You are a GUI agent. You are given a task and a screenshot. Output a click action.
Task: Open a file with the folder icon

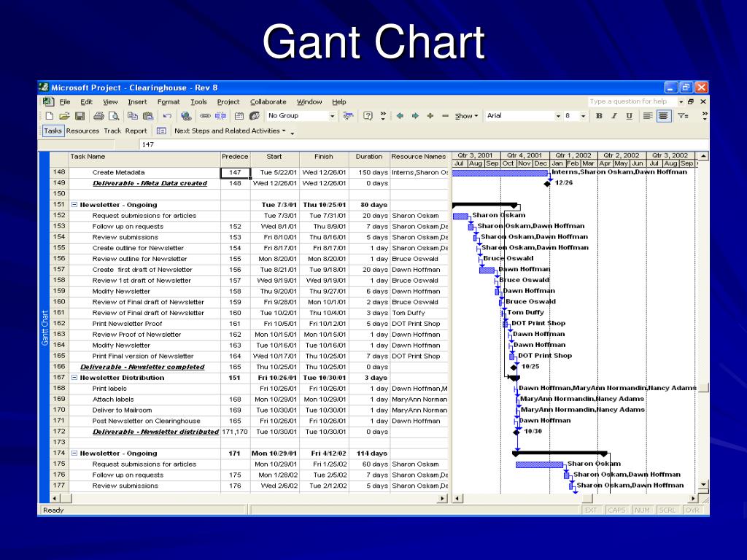click(x=64, y=116)
